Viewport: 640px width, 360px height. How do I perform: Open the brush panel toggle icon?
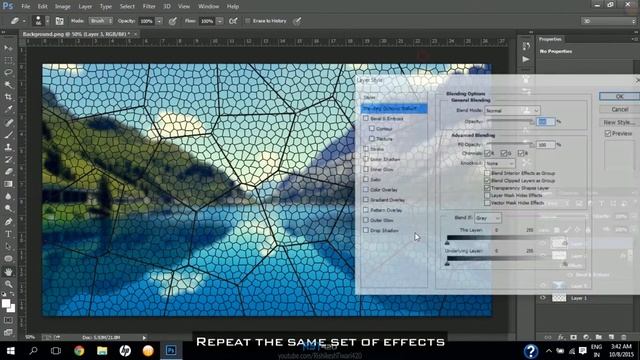click(59, 21)
